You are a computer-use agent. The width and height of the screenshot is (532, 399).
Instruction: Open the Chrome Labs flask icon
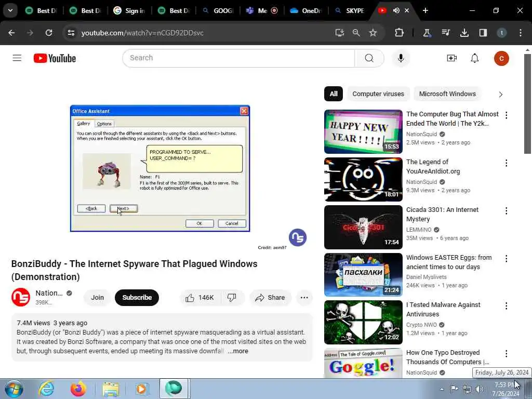tap(427, 33)
